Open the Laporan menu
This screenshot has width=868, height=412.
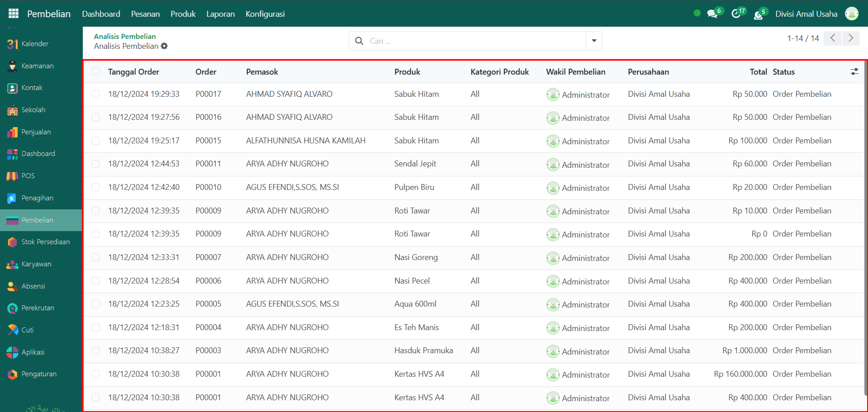click(220, 14)
